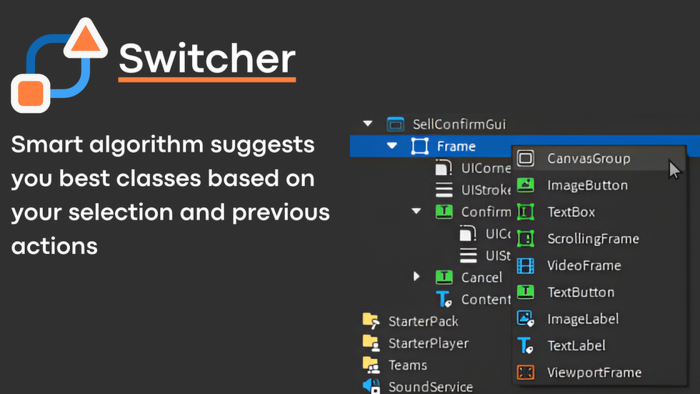700x394 pixels.
Task: Collapse the Frame tree node
Action: (x=392, y=146)
